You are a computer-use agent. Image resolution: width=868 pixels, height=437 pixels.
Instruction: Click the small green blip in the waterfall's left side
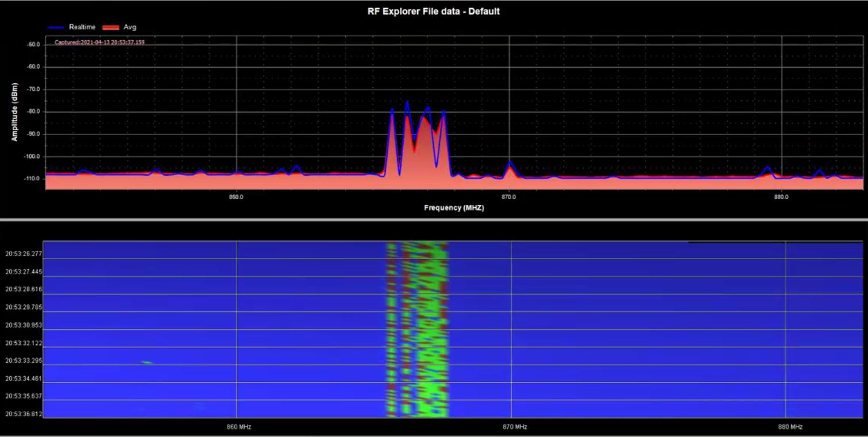[x=146, y=362]
